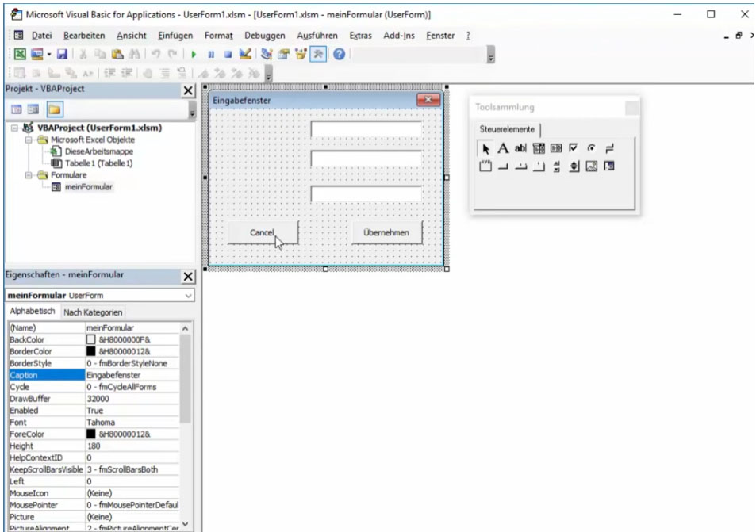Open the Projekt panel toolbar overflow arrow
The image size is (756, 532).
(192, 110)
